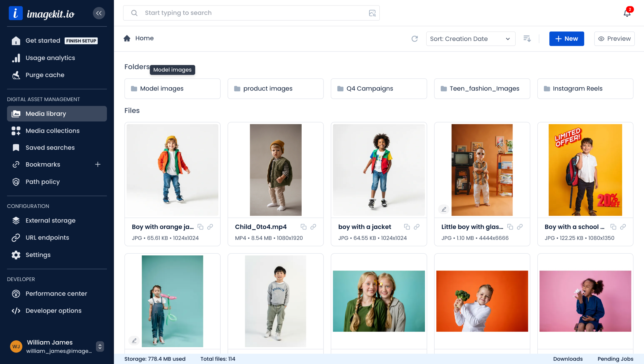Screen dimensions: 644x364
Task: Toggle Preview eye button
Action: tap(614, 39)
